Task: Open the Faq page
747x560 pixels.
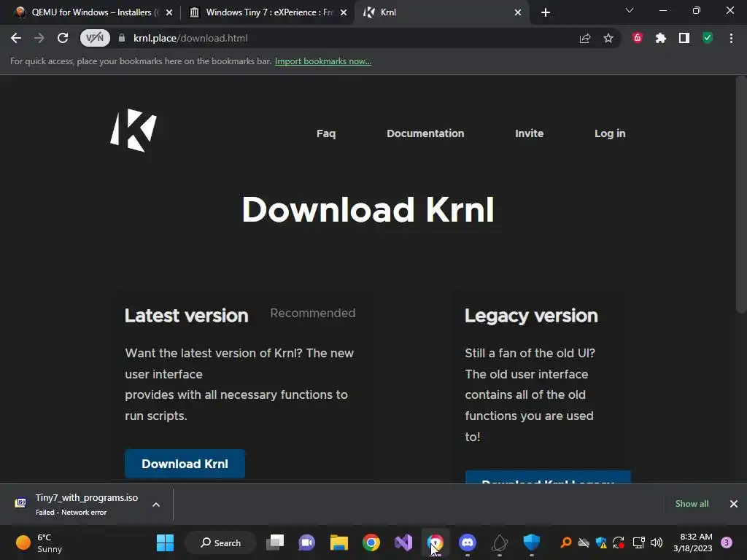Action: click(x=326, y=133)
